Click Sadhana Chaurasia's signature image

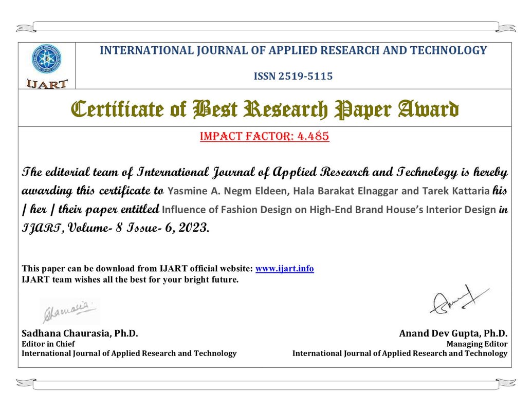coord(69,311)
